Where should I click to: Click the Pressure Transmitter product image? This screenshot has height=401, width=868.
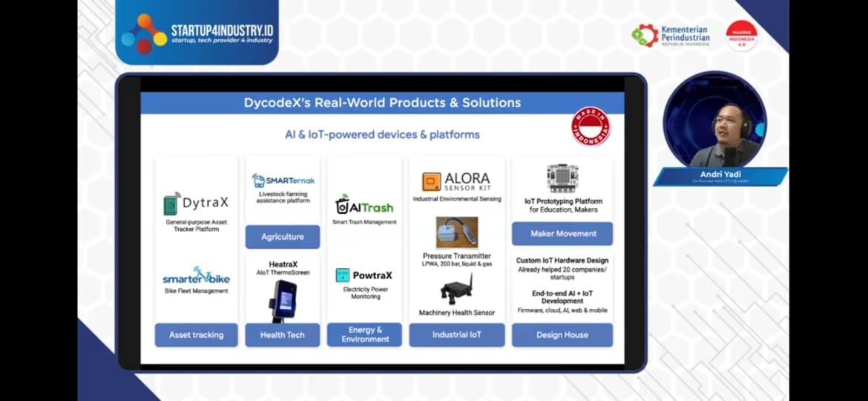[456, 232]
